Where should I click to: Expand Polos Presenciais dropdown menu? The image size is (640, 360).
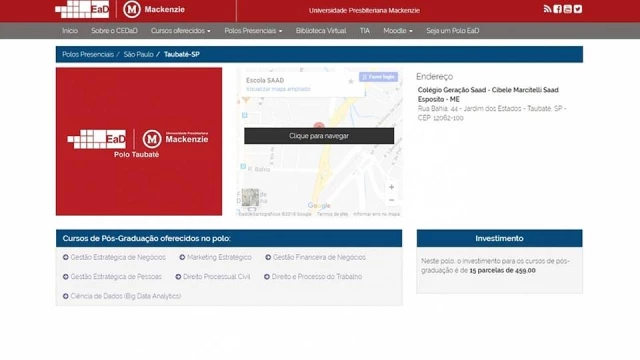[x=253, y=31]
